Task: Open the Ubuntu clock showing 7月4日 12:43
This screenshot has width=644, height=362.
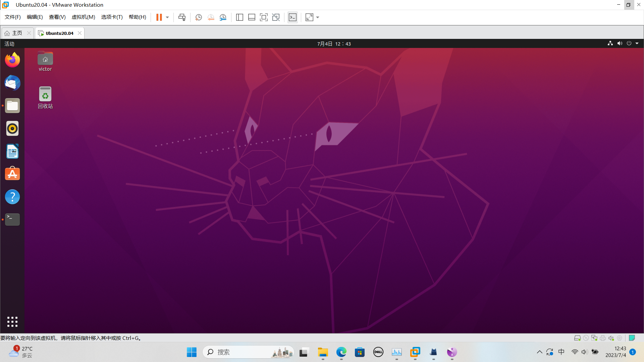Action: coord(334,44)
